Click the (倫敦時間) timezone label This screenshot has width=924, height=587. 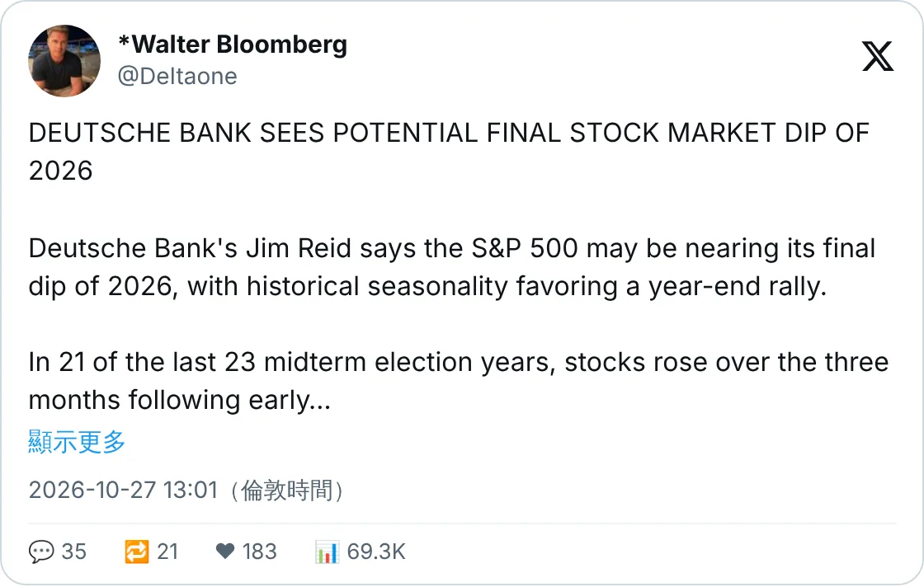pos(286,490)
